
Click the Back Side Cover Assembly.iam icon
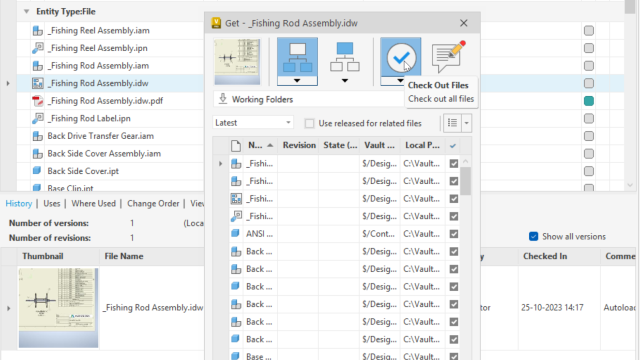pos(38,153)
